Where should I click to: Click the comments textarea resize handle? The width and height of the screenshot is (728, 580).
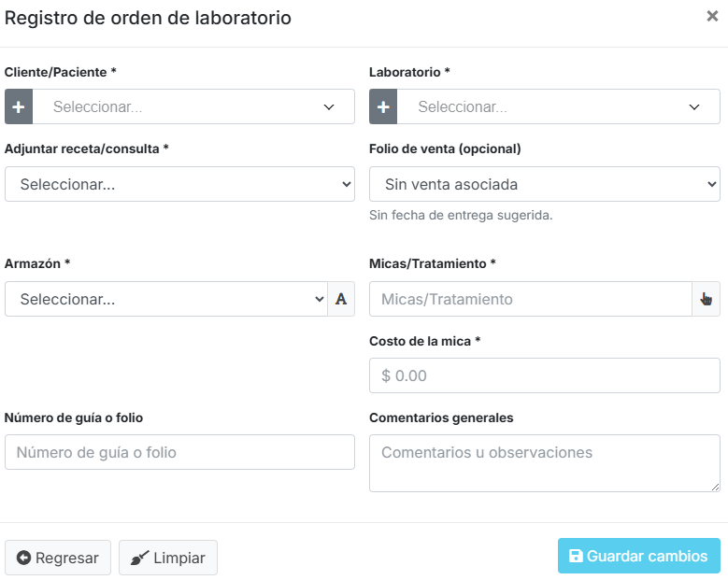(x=715, y=487)
